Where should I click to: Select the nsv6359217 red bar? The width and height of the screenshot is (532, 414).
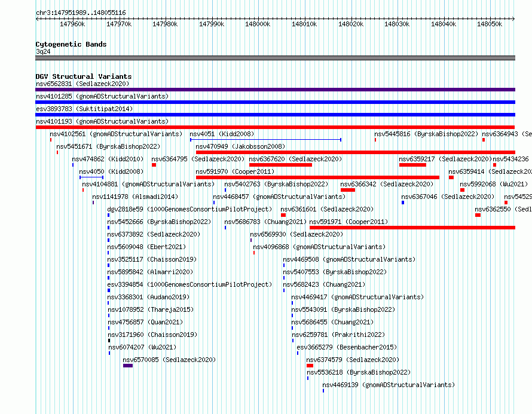412,165
